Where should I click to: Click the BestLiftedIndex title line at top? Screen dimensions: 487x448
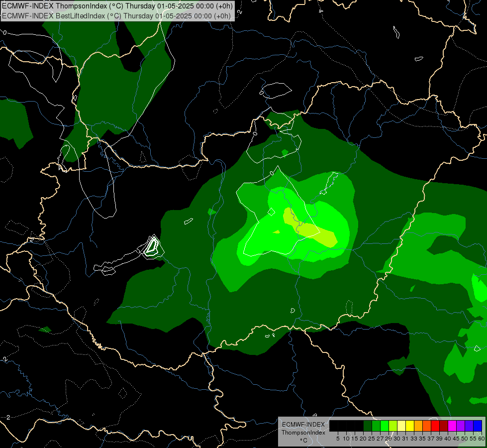click(x=116, y=16)
